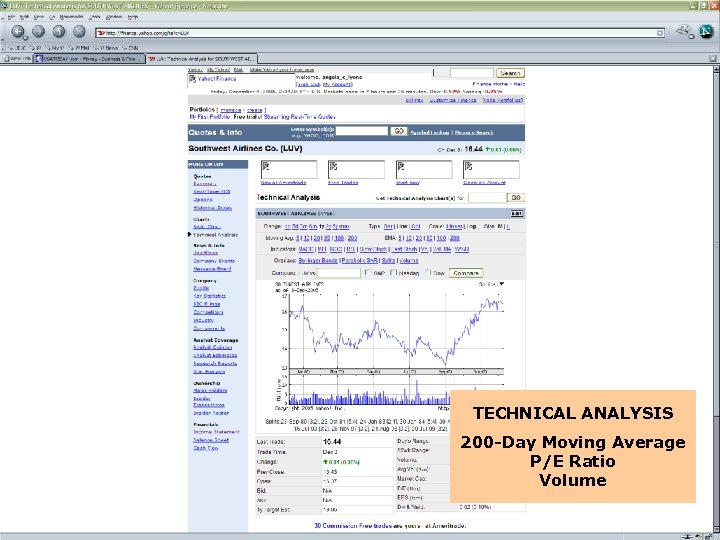Open the Balance Sheet sidebar link
Screen dimensions: 720x540
[211, 440]
